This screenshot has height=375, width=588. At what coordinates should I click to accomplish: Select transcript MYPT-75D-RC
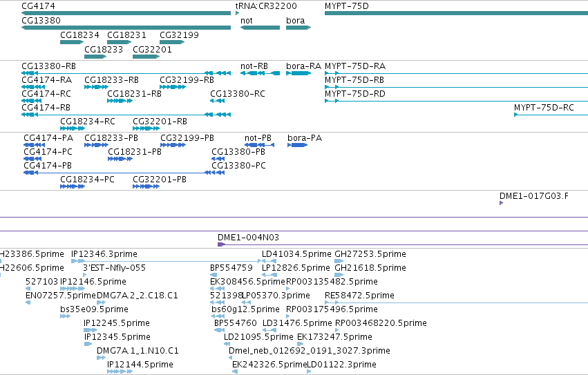tap(551, 115)
